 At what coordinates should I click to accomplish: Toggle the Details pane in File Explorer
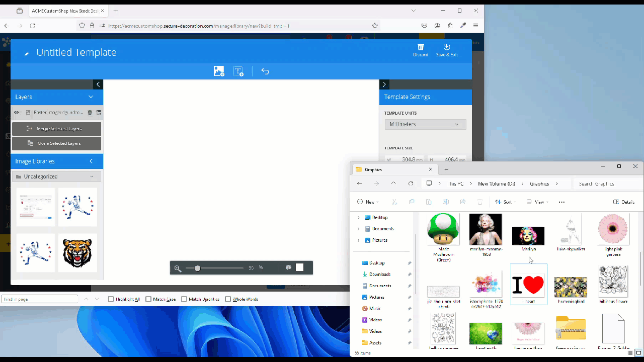click(624, 202)
